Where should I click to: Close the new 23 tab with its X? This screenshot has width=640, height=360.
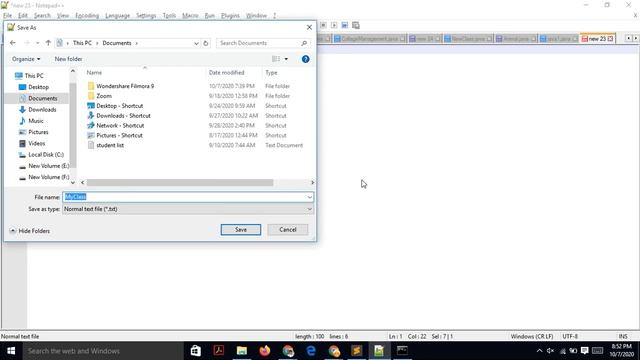coord(611,39)
